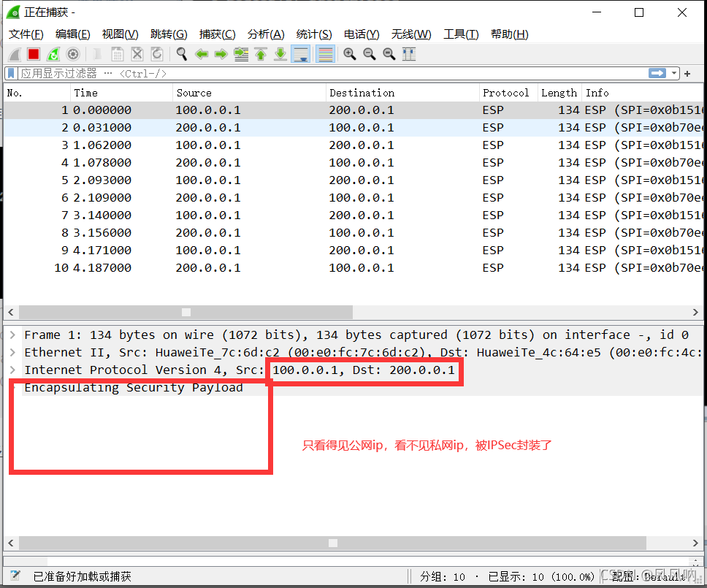This screenshot has width=707, height=588.
Task: Open the display filter history dropdown
Action: click(x=674, y=73)
